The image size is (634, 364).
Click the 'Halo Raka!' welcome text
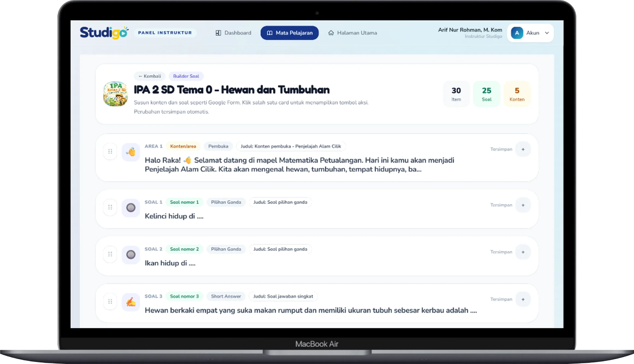pos(299,165)
